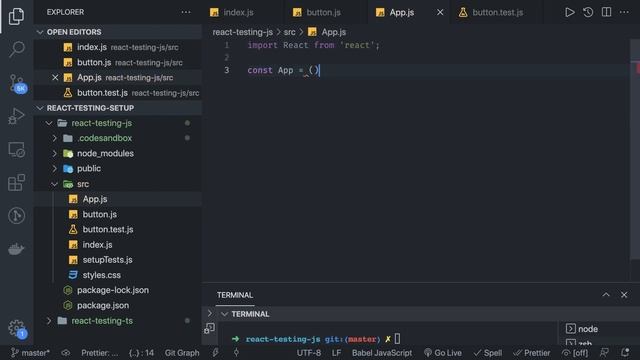Click the master branch status bar item
Viewport: 640px width, 360px height.
[x=30, y=353]
